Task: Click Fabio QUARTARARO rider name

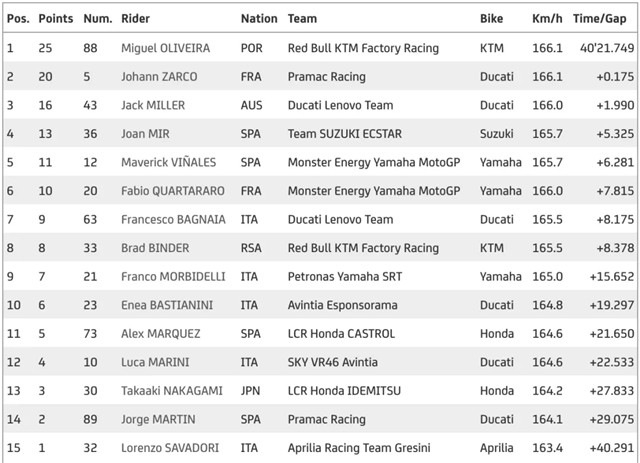Action: 173,191
